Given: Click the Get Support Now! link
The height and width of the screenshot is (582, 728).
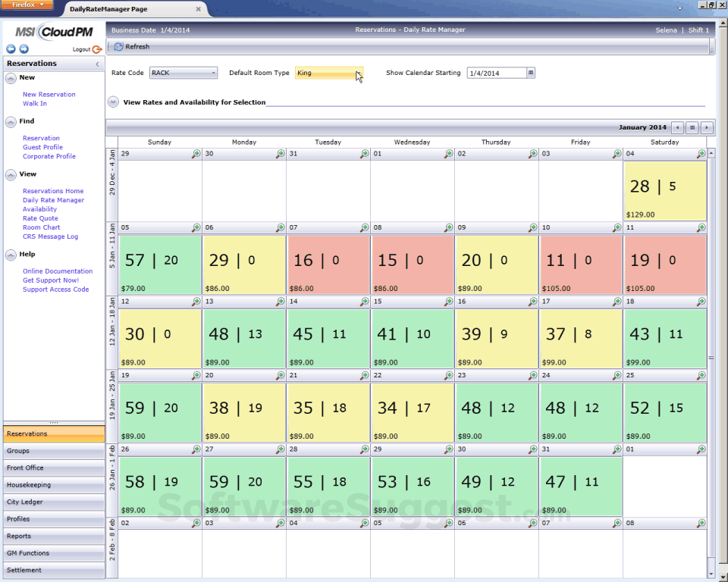Looking at the screenshot, I should point(51,280).
